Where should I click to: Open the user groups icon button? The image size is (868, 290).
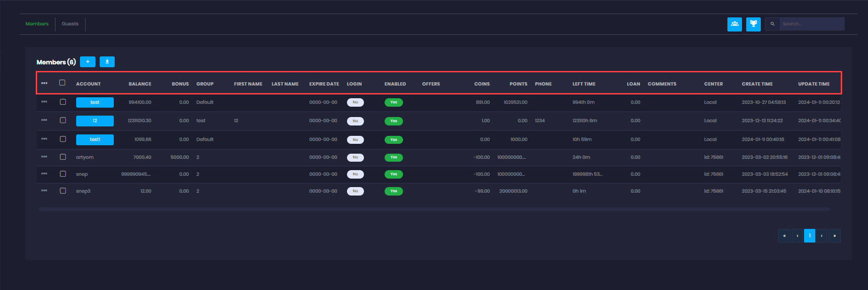(734, 24)
